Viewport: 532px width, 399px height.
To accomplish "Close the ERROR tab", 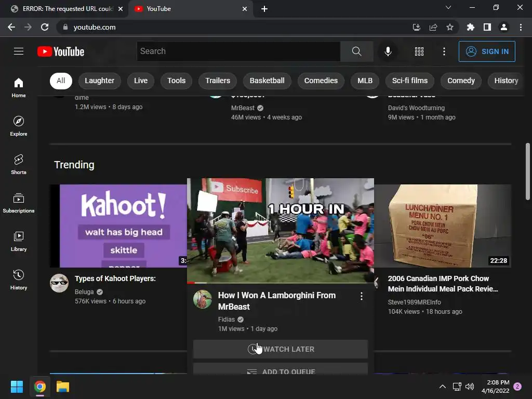I will point(121,9).
